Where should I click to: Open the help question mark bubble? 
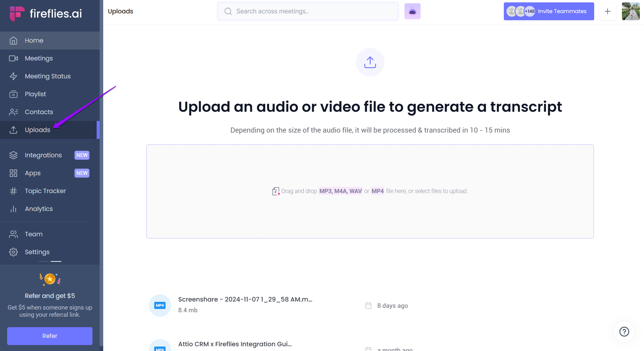(x=624, y=332)
